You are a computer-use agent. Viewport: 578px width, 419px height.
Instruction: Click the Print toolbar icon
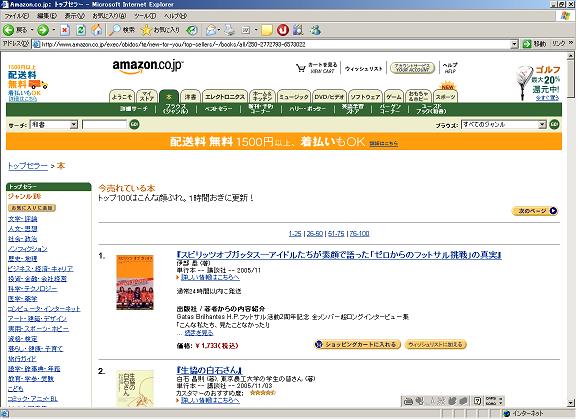(230, 30)
